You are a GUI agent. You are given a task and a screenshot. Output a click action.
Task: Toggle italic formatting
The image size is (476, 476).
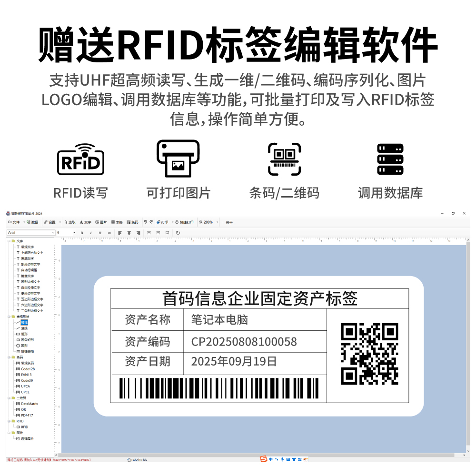90,233
